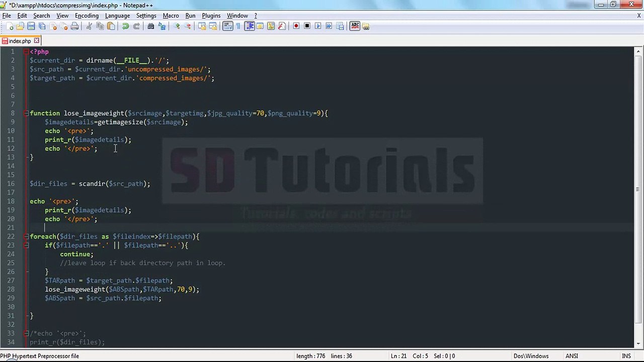Click the Dos\Windows line-ending status field
Image resolution: width=644 pixels, height=362 pixels.
(x=531, y=356)
